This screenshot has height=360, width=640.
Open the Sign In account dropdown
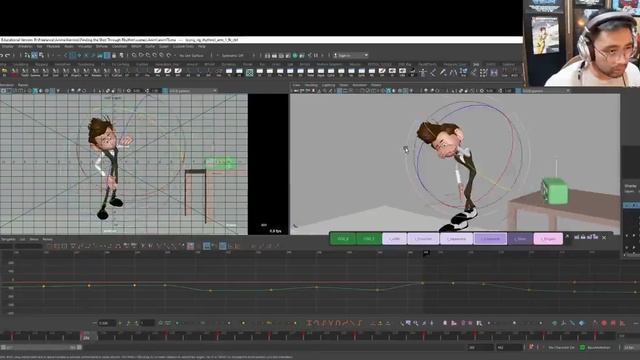351,55
